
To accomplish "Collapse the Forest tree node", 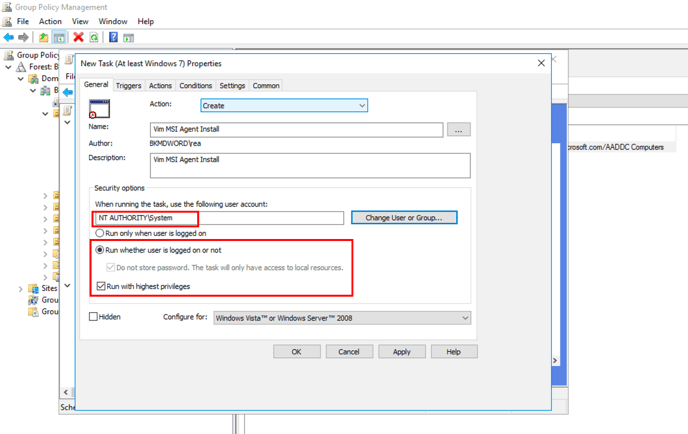I will click(9, 67).
